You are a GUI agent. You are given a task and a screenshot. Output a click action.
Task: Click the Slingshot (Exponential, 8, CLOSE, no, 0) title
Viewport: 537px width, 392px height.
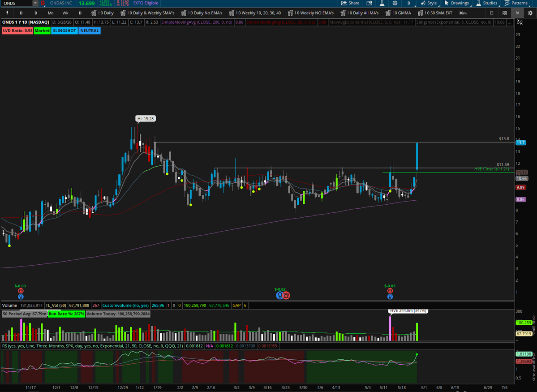pos(454,22)
